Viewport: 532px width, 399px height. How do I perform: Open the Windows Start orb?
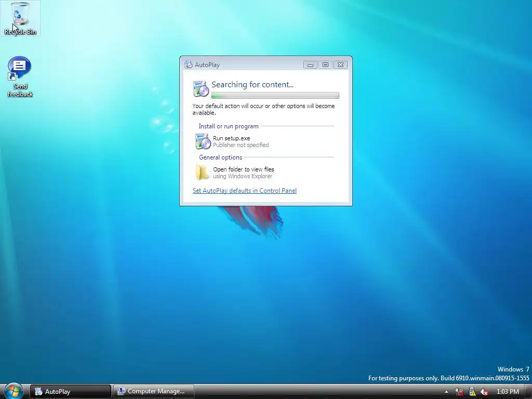pos(14,391)
